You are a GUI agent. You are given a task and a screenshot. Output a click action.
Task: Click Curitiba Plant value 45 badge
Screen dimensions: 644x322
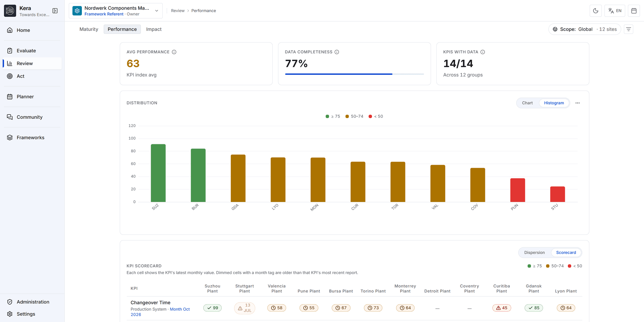pyautogui.click(x=502, y=308)
